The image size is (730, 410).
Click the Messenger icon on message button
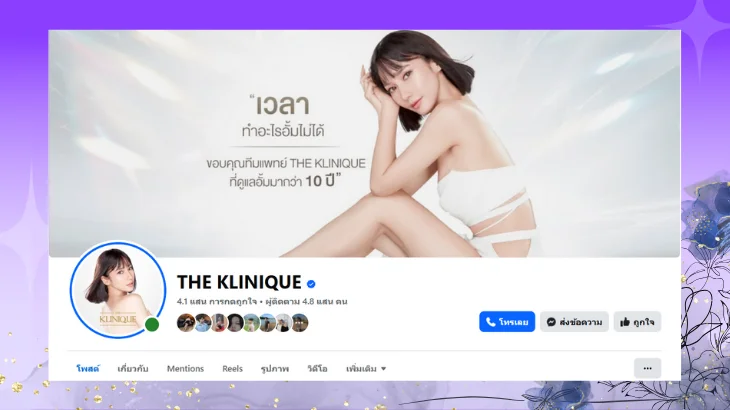coord(551,322)
